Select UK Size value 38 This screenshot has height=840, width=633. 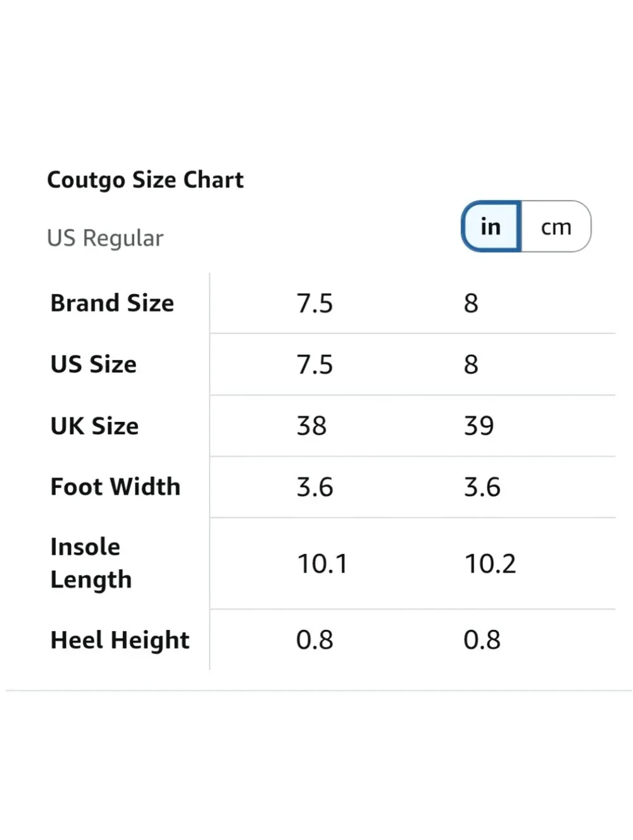click(311, 426)
